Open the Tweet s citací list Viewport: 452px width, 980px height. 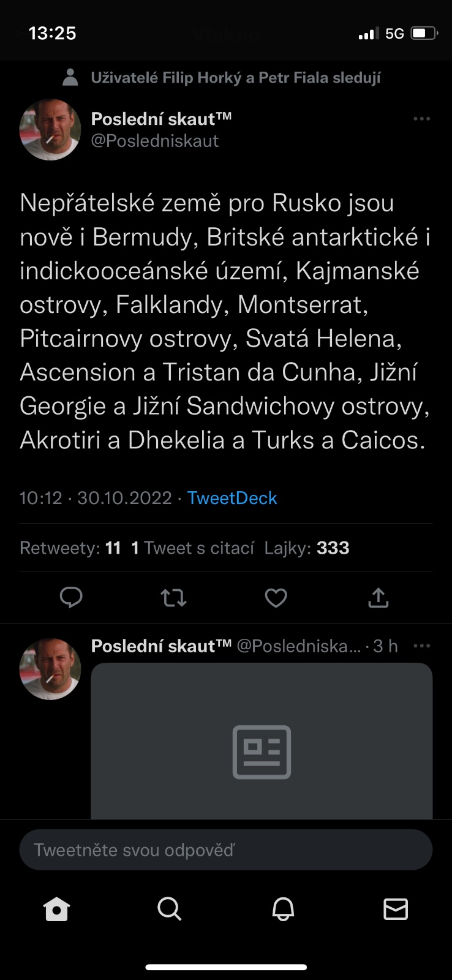pos(193,548)
